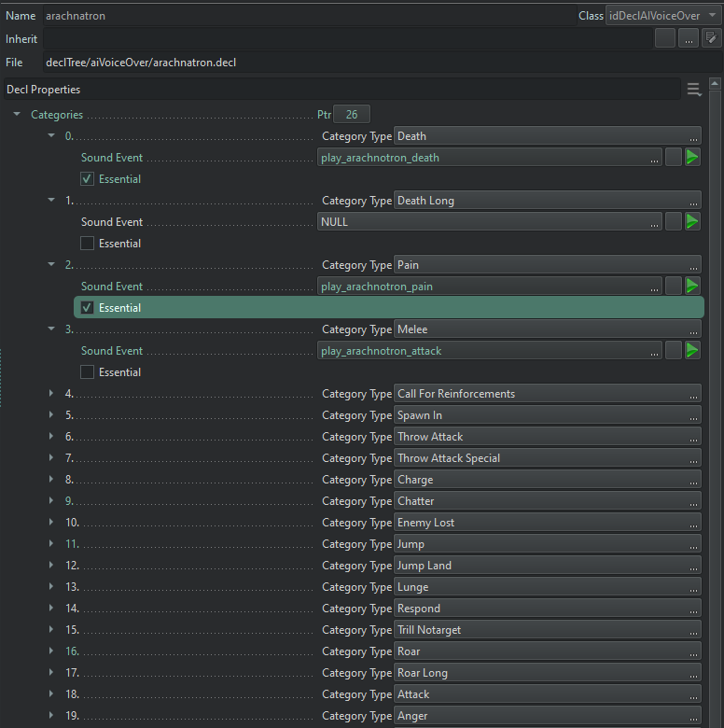Open the Call For Reinforcements Category Type selector
The image size is (724, 728).
point(547,394)
